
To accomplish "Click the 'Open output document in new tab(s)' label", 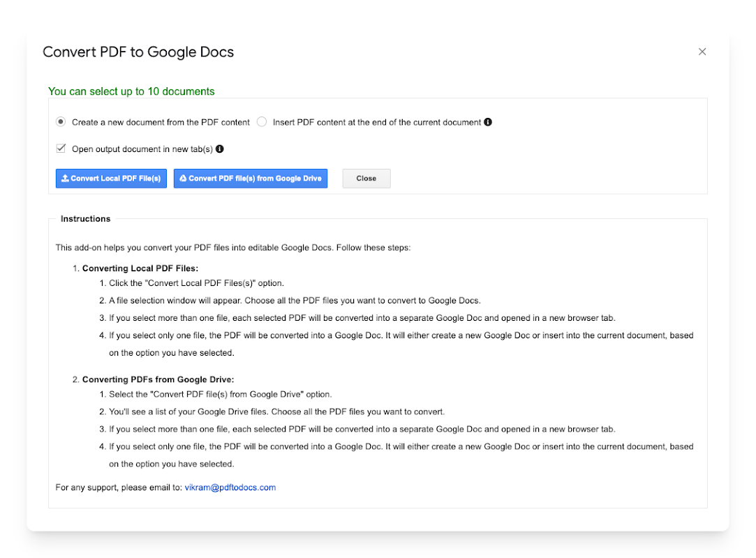I will click(142, 149).
